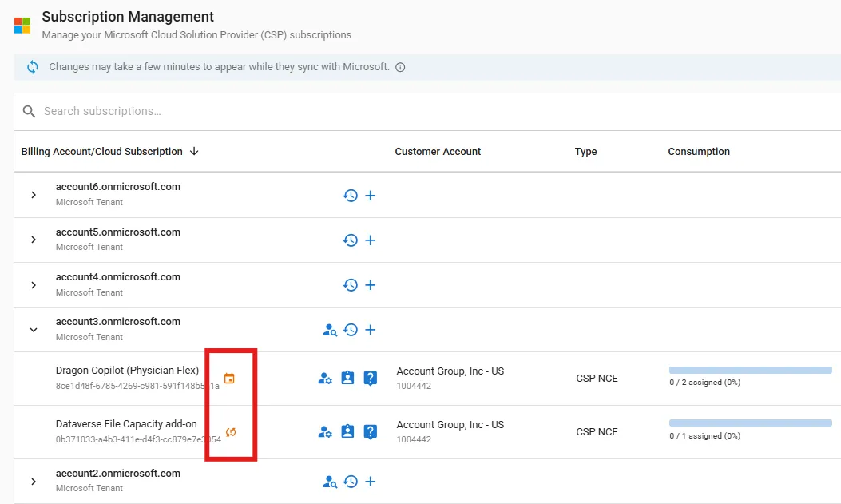
Task: Click the "0 / 2 assigned (0%)" consumption text
Action: pos(704,383)
